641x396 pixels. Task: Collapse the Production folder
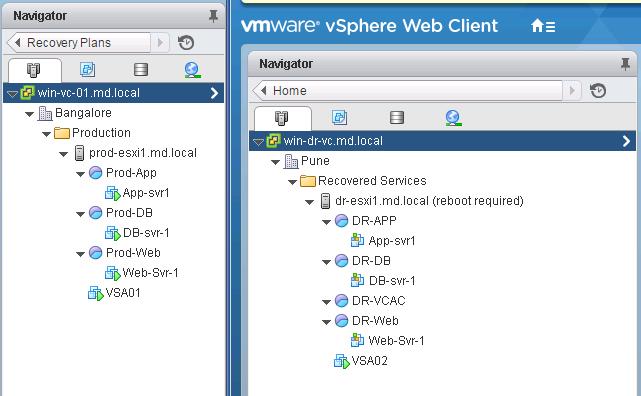47,134
